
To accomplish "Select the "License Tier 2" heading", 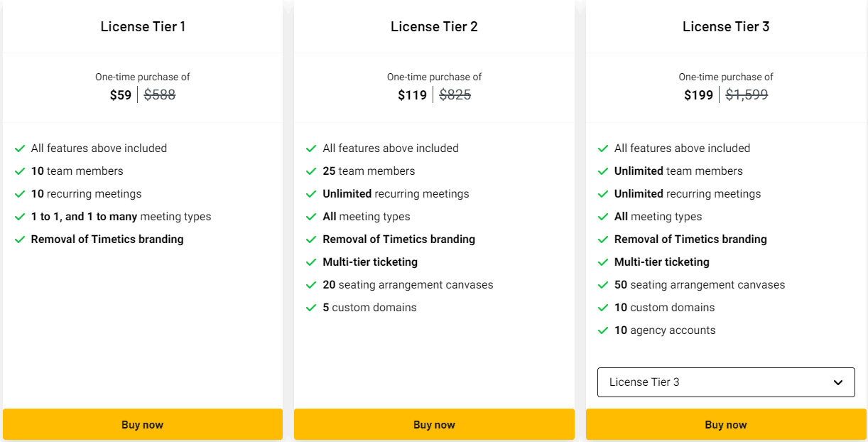I will coord(434,26).
